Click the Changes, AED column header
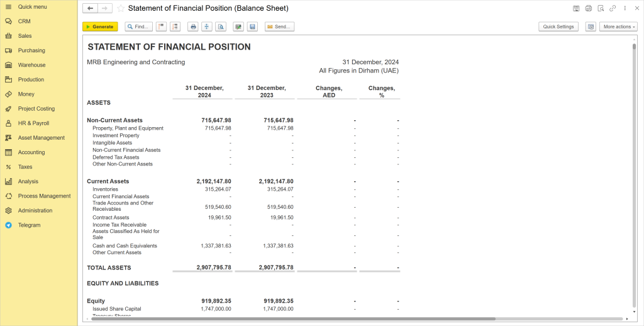This screenshot has height=326, width=644. coord(328,92)
